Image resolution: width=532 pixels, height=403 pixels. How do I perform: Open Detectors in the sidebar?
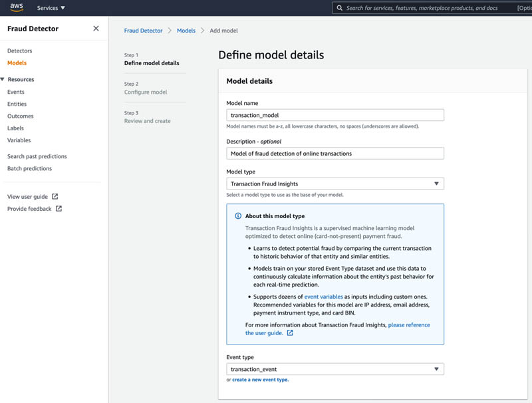pos(20,51)
